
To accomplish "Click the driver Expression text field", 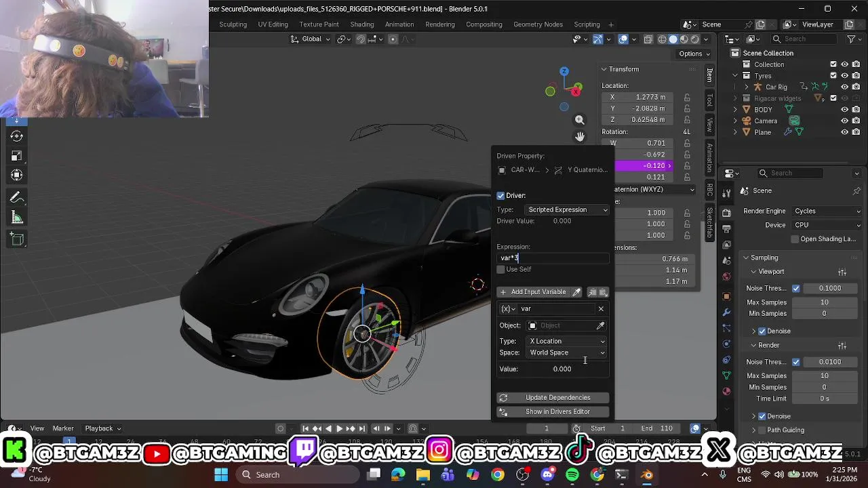I will (553, 258).
